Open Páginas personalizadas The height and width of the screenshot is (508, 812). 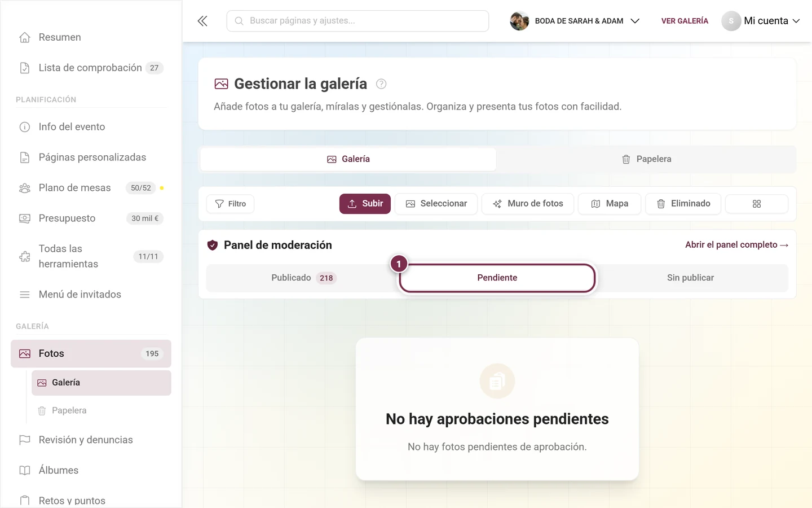click(x=91, y=157)
